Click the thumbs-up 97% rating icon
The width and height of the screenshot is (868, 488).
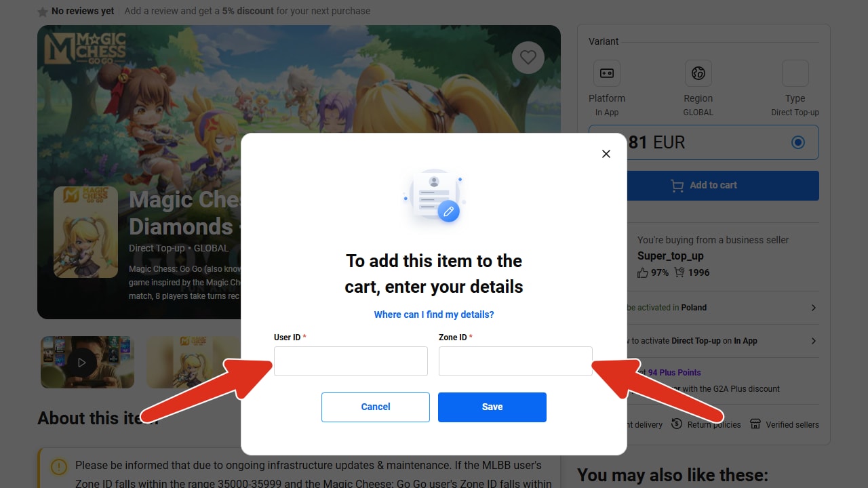click(643, 272)
